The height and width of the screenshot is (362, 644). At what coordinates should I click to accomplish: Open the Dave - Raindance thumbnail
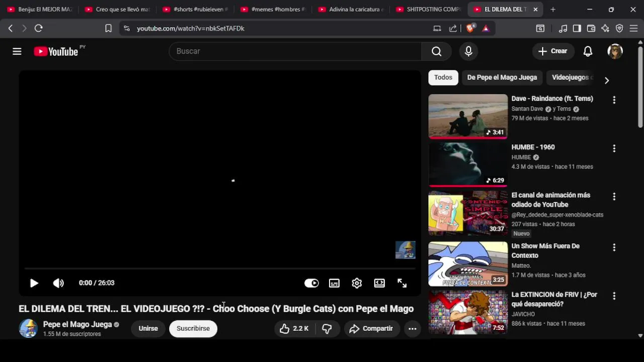coord(468,117)
